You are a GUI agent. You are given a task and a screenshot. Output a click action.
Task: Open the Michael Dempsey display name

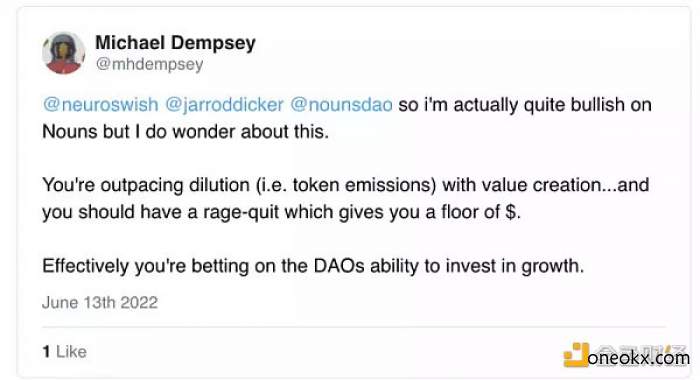[x=175, y=43]
